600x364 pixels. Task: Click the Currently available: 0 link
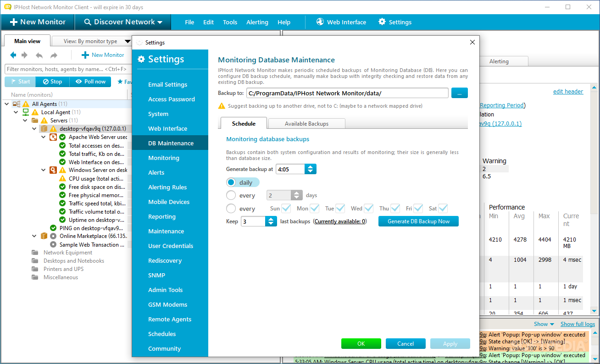tap(340, 221)
